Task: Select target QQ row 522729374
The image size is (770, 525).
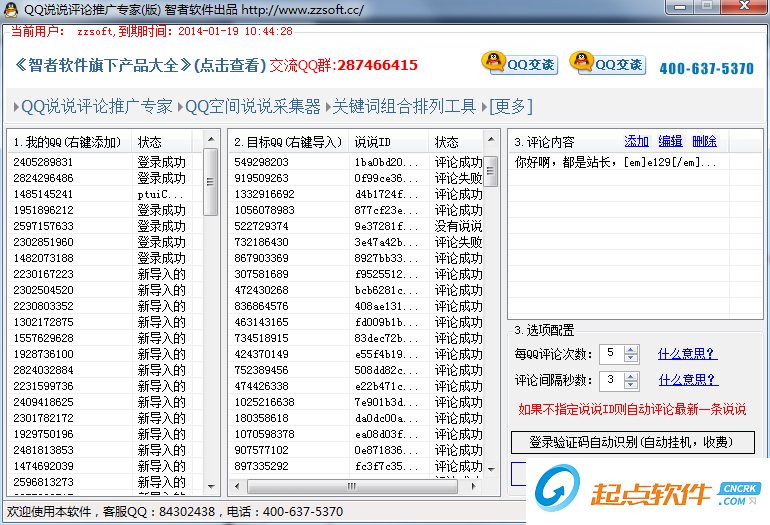Action: (x=357, y=226)
